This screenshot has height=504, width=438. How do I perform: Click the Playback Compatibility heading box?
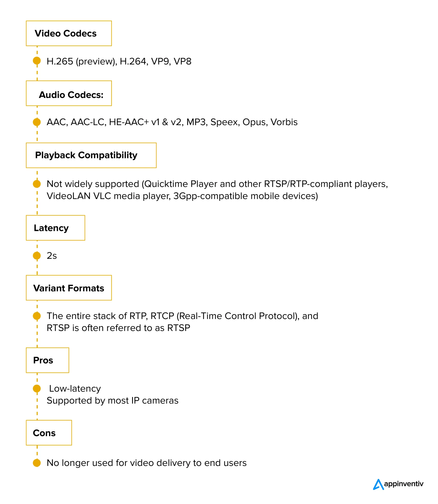(x=91, y=155)
